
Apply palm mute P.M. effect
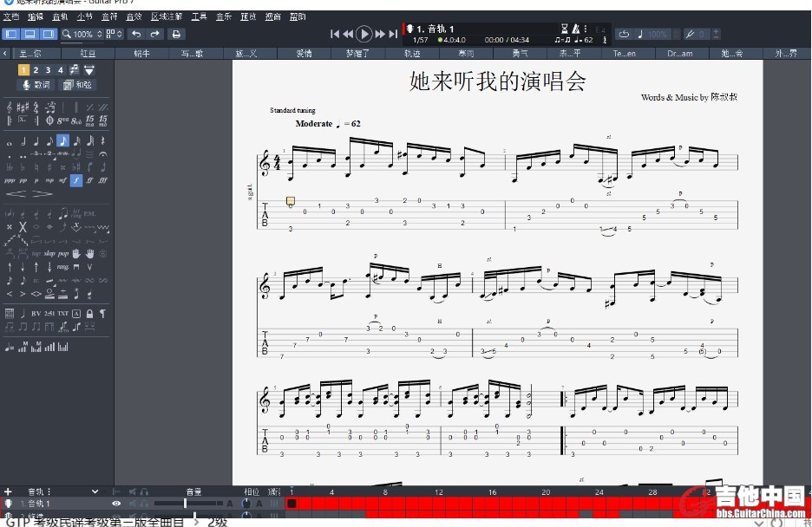tap(89, 213)
